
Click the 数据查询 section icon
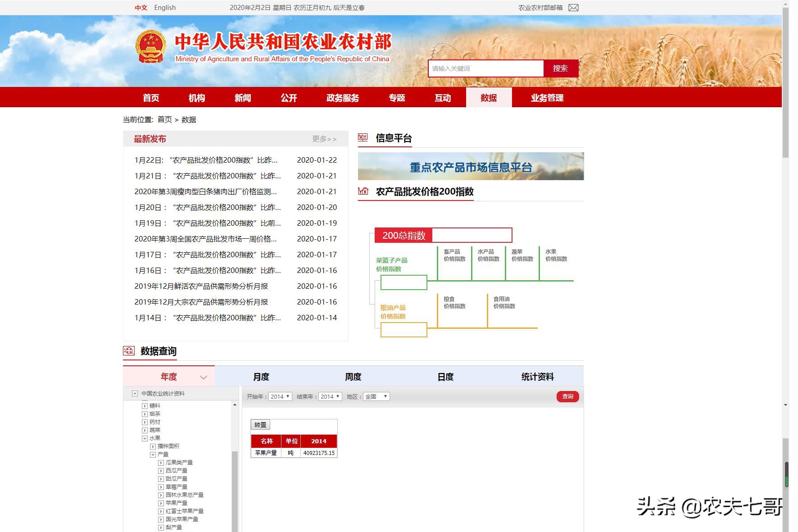128,350
